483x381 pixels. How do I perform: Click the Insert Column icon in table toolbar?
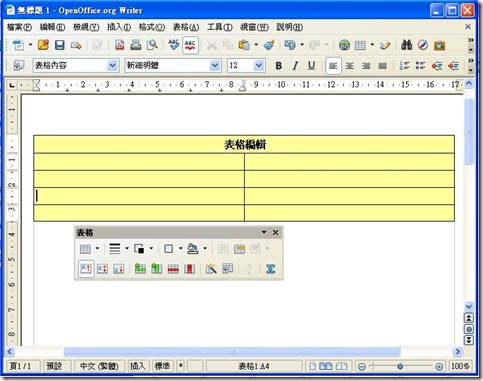click(x=157, y=269)
